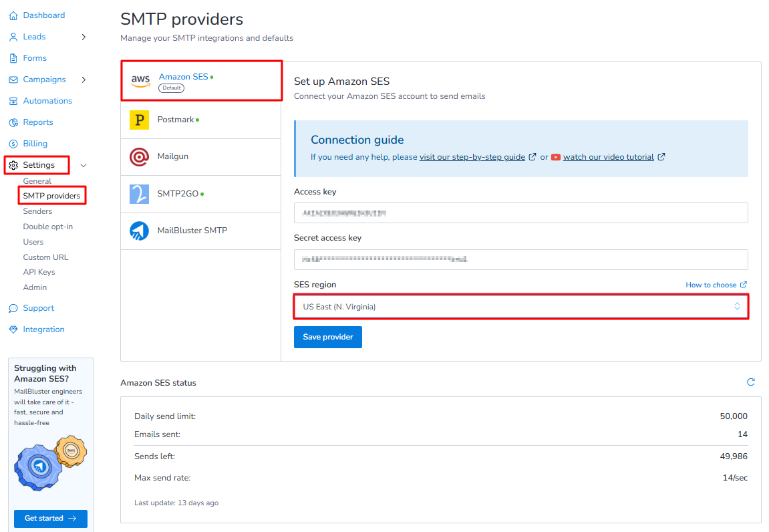Click the Default badge under Amazon SES
The height and width of the screenshot is (532, 769).
(171, 88)
